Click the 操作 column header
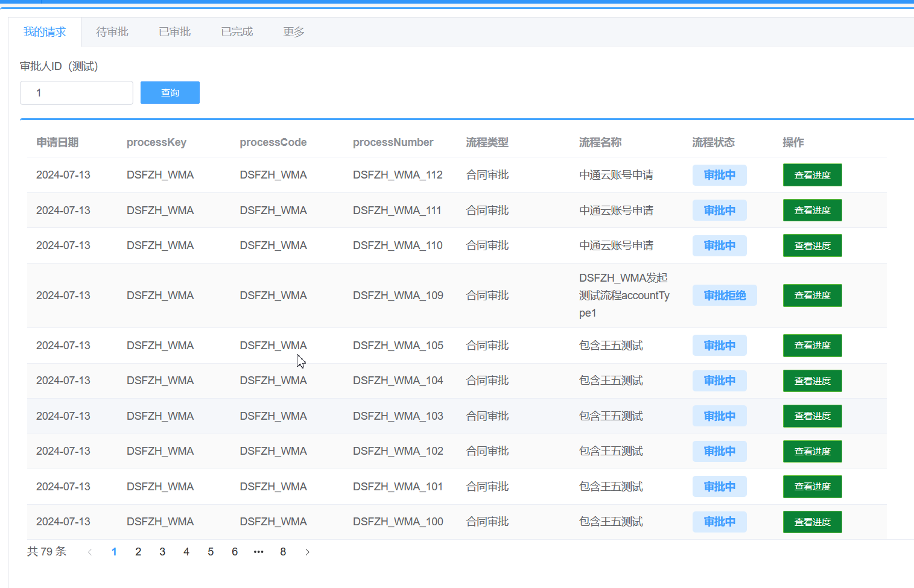 click(793, 142)
